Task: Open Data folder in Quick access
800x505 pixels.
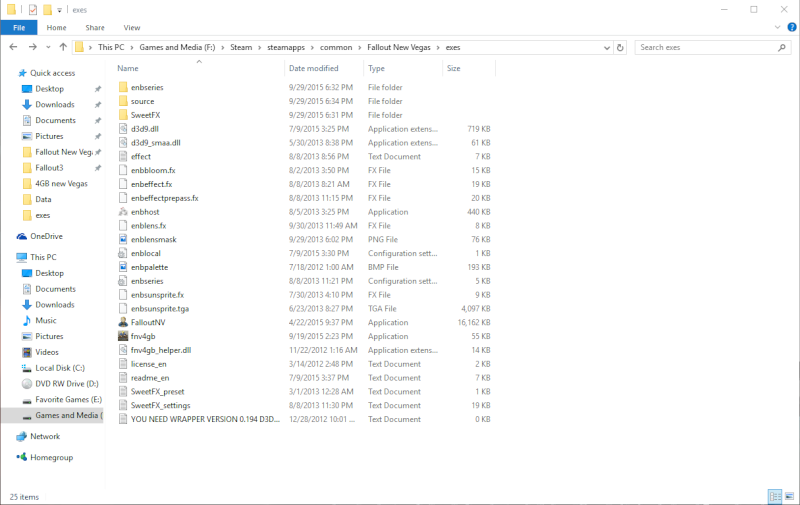Action: click(x=43, y=199)
